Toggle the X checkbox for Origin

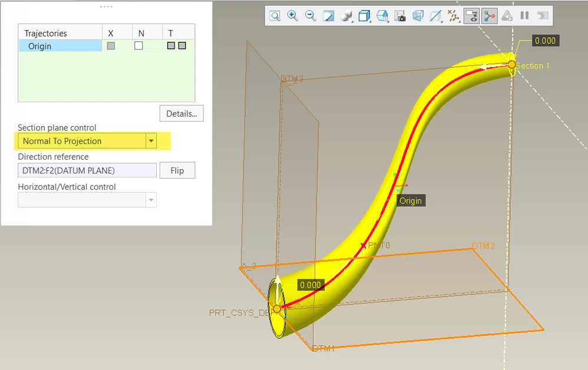(x=111, y=46)
